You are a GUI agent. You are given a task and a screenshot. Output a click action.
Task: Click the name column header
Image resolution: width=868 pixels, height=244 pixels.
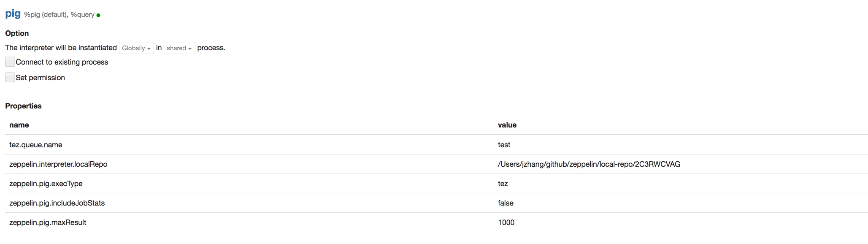coord(19,125)
